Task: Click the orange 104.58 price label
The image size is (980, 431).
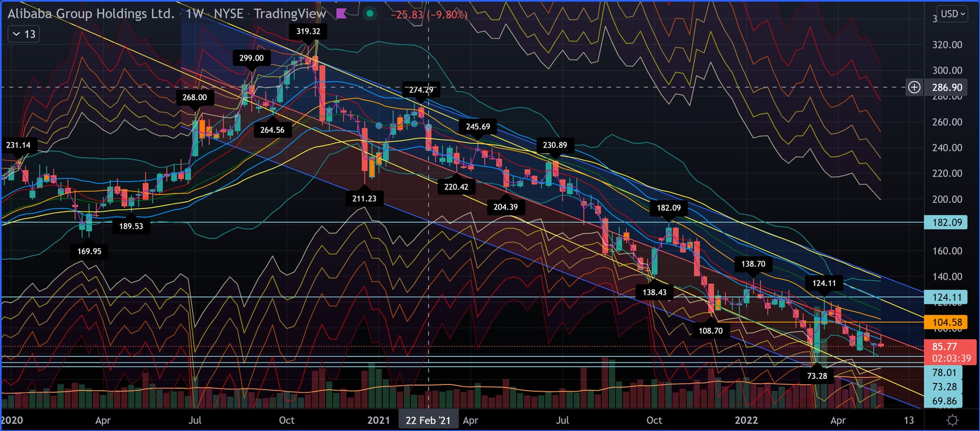Action: coord(946,322)
